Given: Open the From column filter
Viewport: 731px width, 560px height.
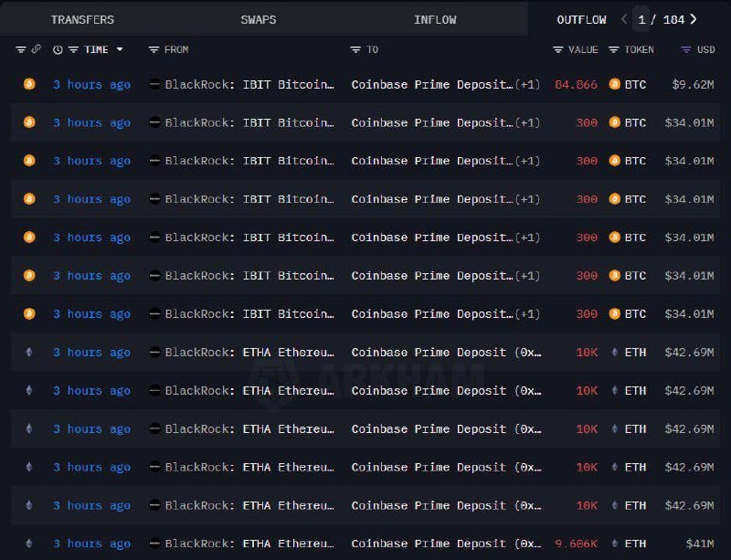Looking at the screenshot, I should pos(154,49).
